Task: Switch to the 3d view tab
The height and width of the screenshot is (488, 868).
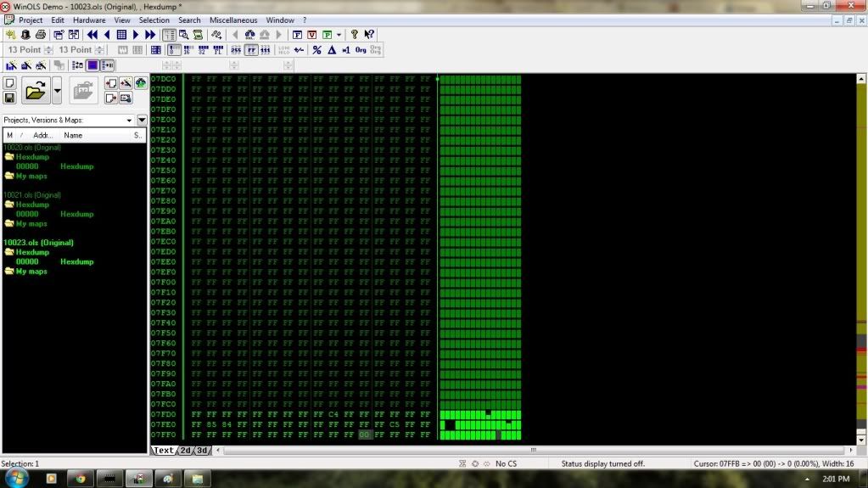Action: click(202, 451)
